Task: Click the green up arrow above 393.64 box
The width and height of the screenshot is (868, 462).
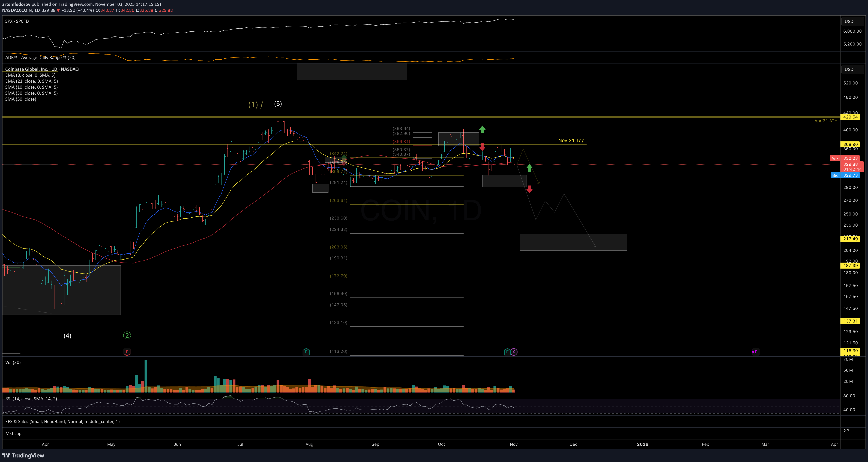Action: [482, 129]
